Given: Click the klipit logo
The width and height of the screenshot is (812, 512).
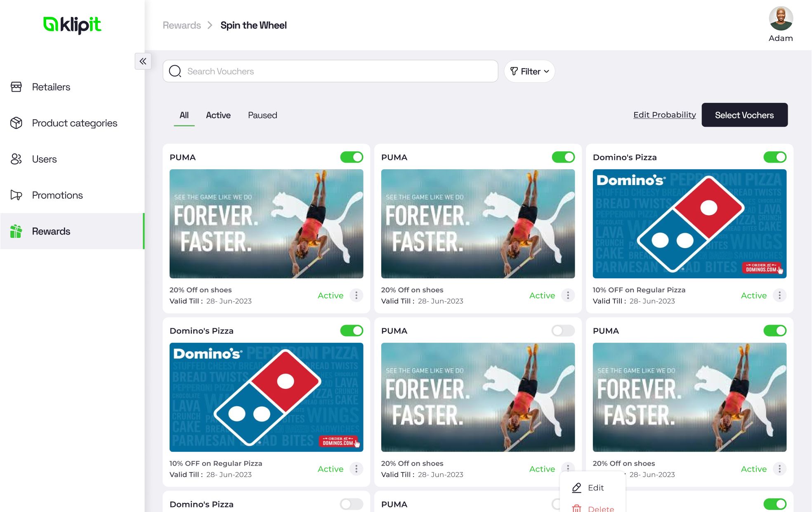Looking at the screenshot, I should (72, 25).
